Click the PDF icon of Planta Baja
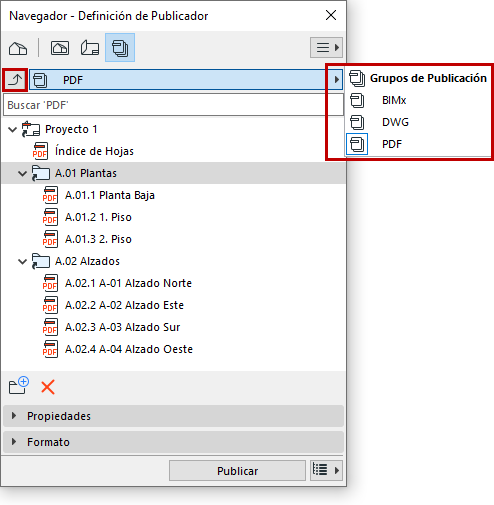494x505 pixels. tap(50, 195)
